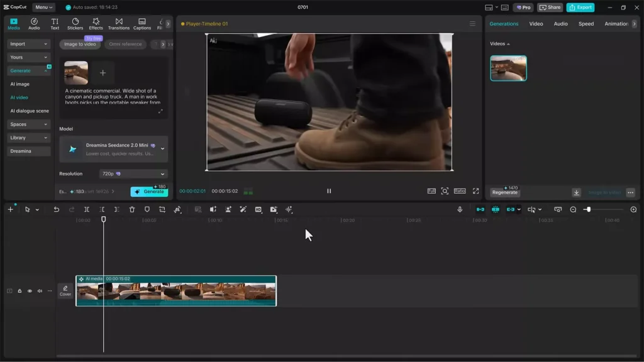Download the generated video with download icon

coord(576,192)
